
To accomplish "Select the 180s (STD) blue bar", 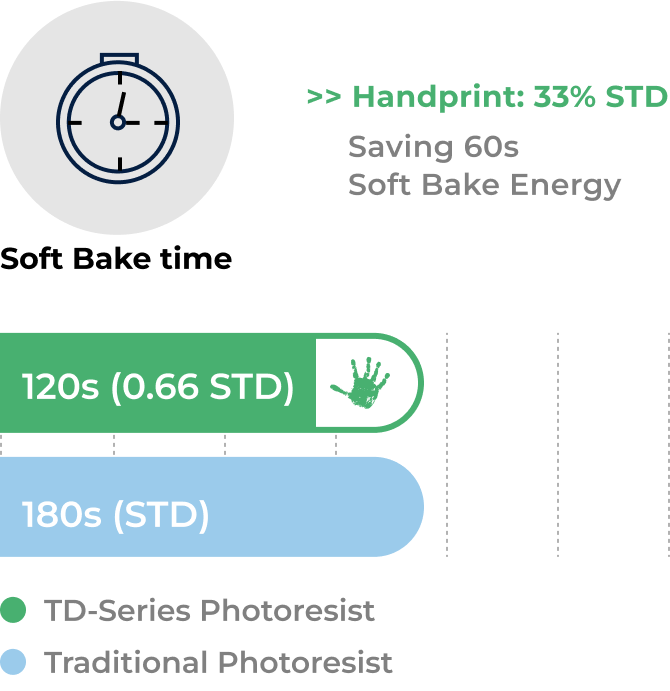I will point(212,507).
